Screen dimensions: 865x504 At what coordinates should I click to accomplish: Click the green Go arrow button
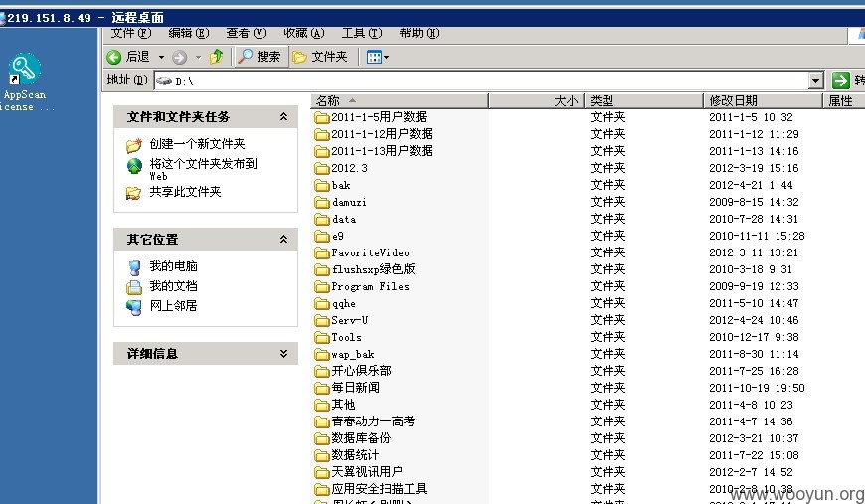tap(841, 81)
